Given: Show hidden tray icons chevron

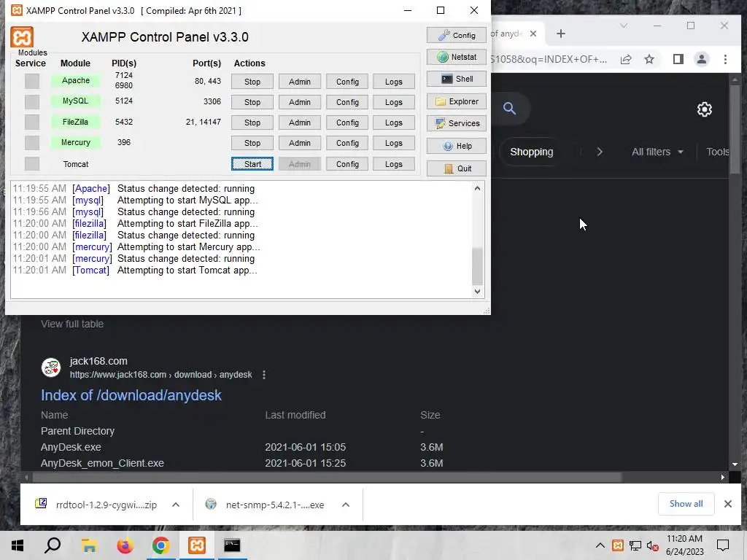Looking at the screenshot, I should [x=600, y=545].
